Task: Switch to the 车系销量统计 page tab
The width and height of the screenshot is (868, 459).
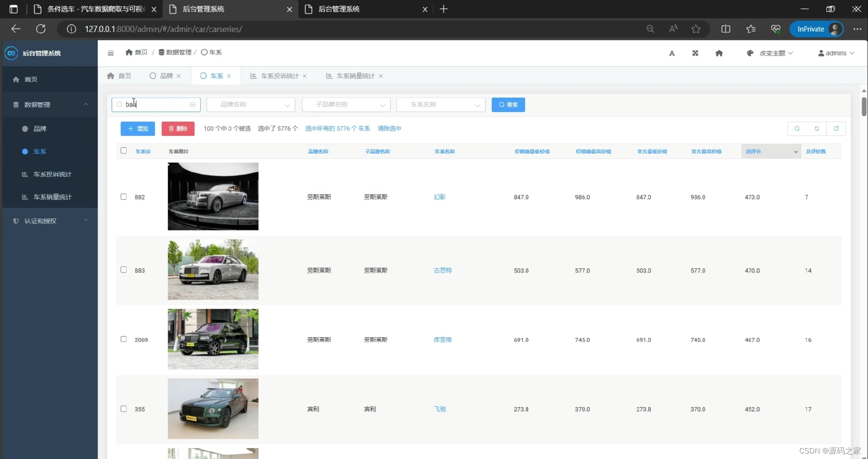Action: [356, 76]
